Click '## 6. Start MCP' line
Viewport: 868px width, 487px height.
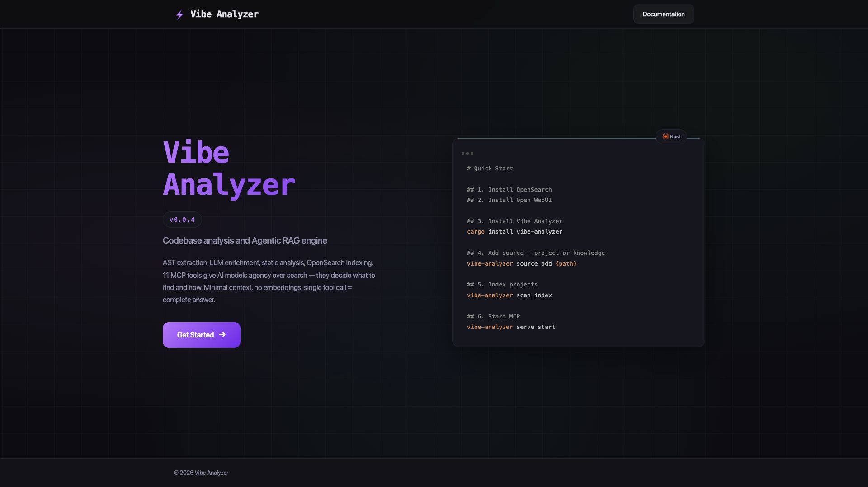point(494,317)
